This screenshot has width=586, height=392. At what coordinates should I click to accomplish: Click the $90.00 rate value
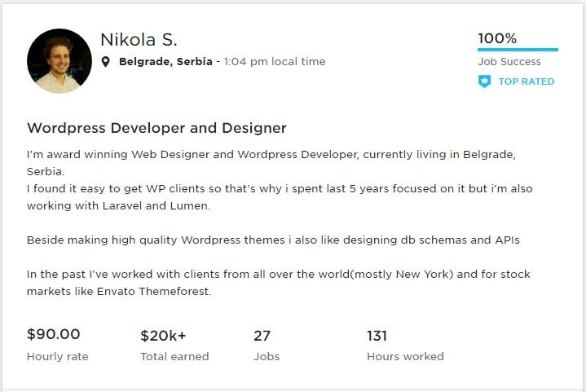[x=54, y=334]
